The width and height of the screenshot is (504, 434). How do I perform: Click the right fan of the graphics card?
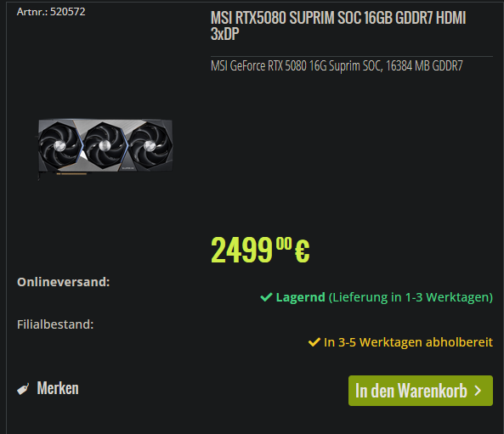pos(150,145)
